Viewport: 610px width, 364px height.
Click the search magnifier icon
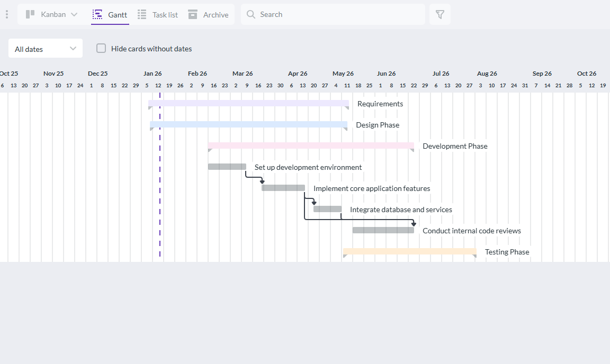tap(250, 14)
